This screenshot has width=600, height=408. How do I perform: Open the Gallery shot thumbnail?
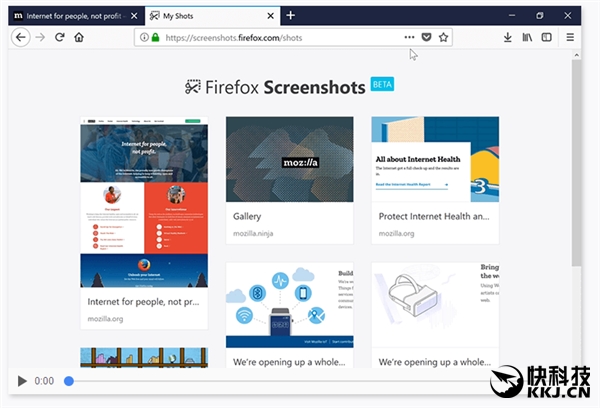pyautogui.click(x=289, y=160)
